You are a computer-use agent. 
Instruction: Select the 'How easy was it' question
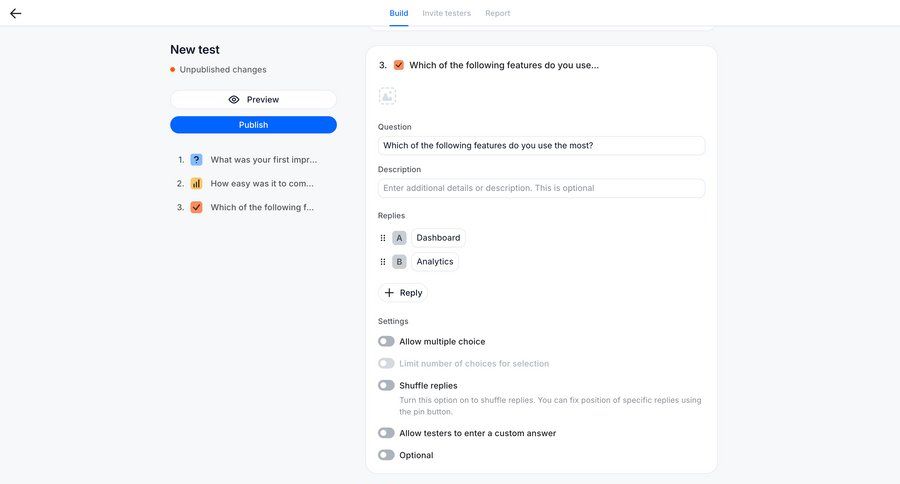[x=261, y=184]
